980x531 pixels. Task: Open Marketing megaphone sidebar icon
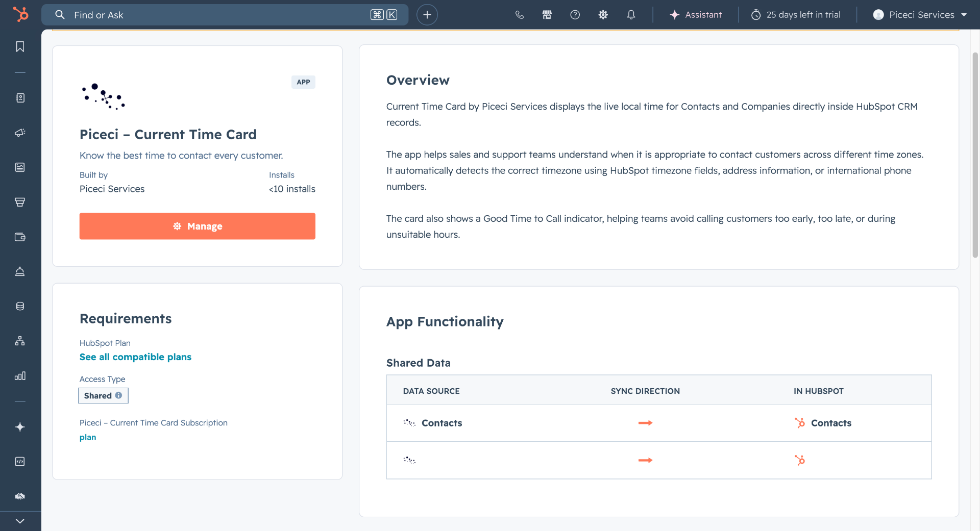pos(20,133)
